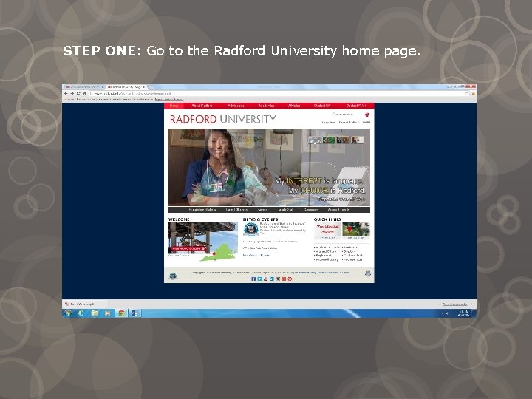Select the fourth hero slideshow thumbnail
532x399 pixels.
click(358, 140)
